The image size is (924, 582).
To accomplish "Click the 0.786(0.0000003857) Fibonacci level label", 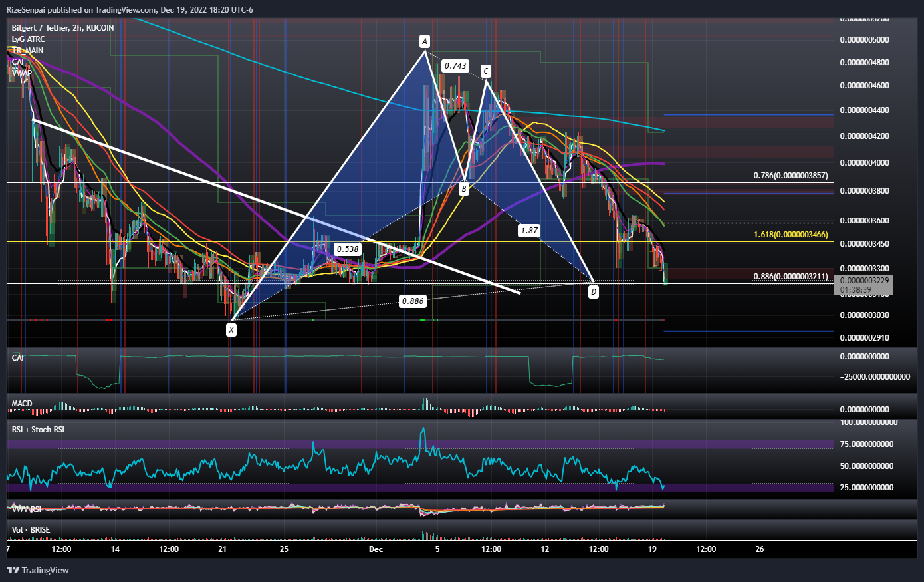I will click(x=790, y=176).
